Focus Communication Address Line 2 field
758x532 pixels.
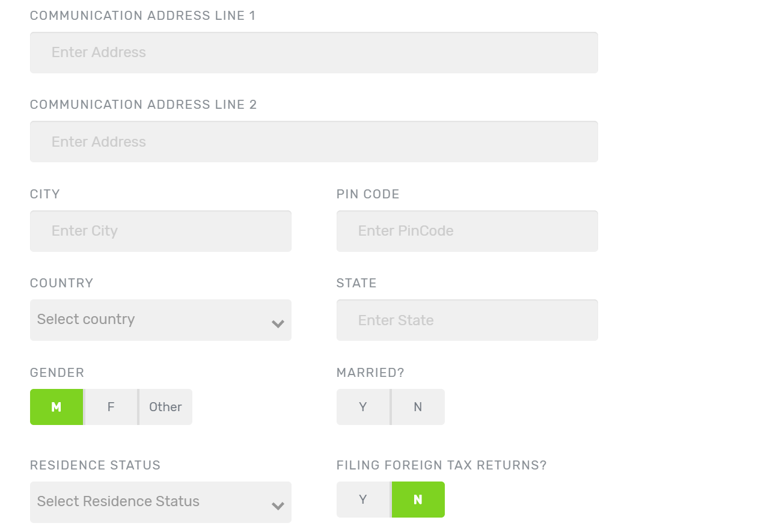[x=314, y=142]
